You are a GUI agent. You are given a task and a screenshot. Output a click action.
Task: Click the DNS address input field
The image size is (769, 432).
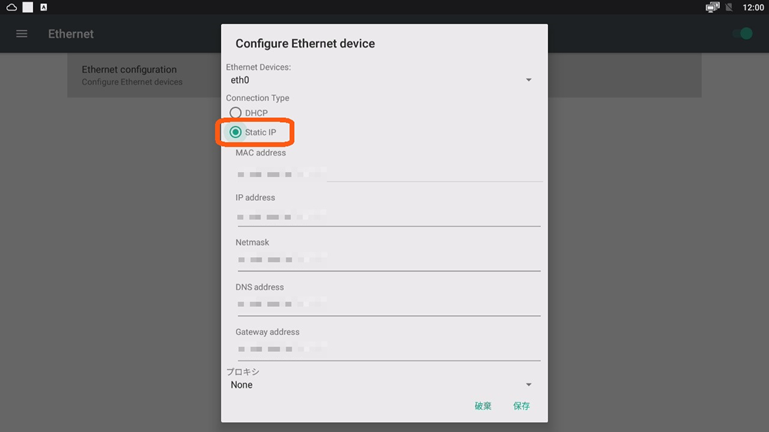pos(389,305)
